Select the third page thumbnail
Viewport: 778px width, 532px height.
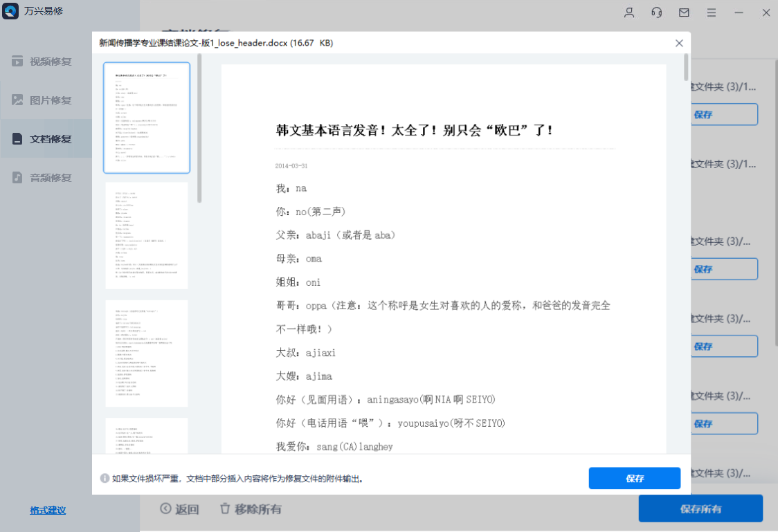point(146,354)
